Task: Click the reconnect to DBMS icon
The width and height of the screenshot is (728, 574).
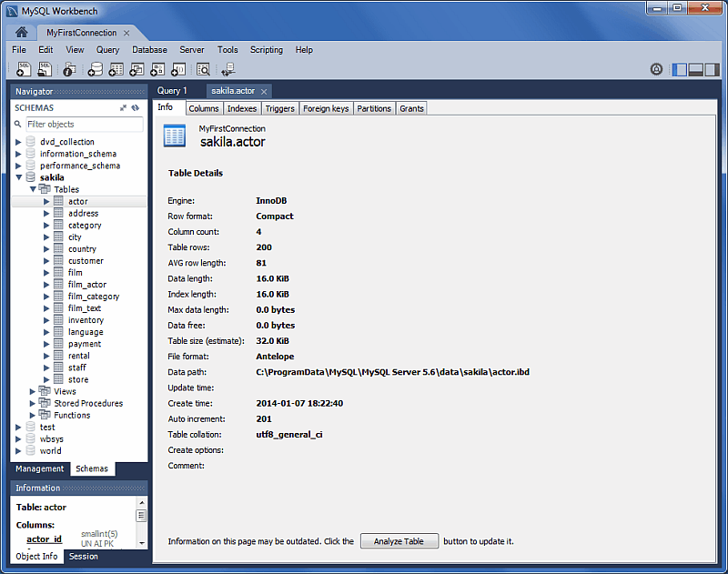Action: tap(227, 69)
